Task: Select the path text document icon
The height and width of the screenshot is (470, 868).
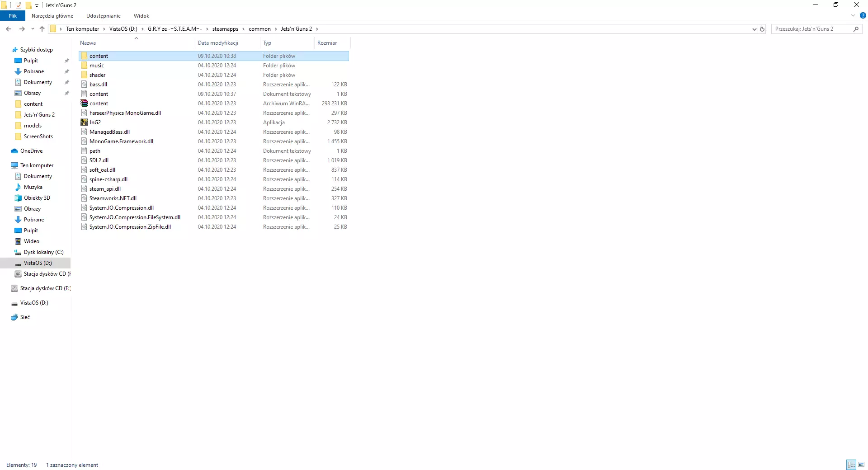Action: click(x=84, y=150)
